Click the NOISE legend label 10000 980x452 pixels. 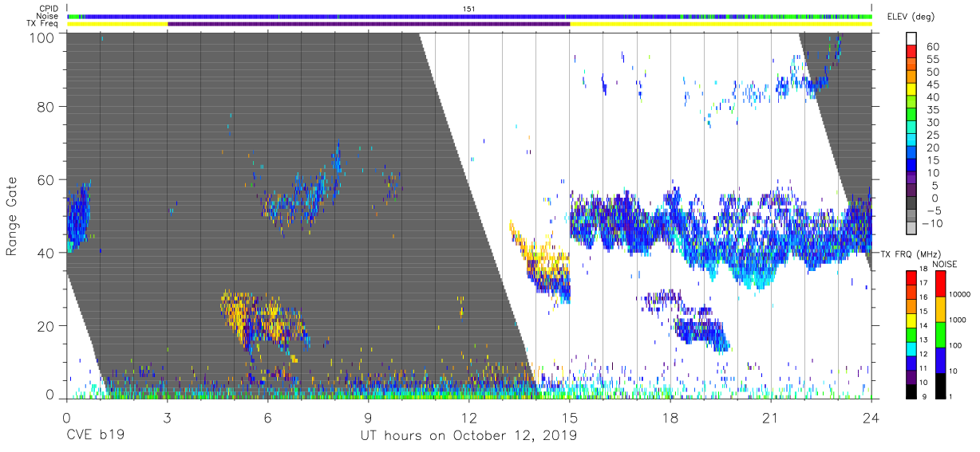click(x=960, y=295)
